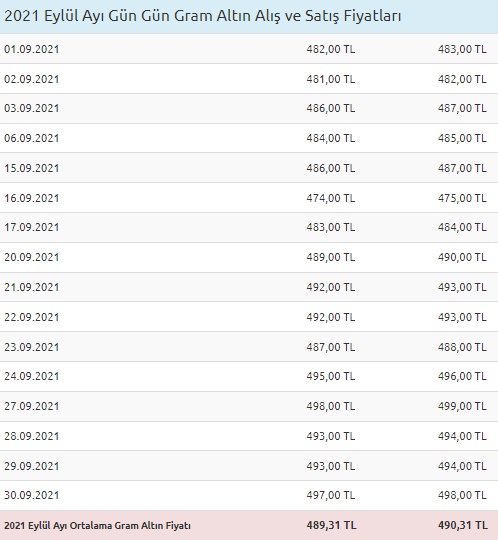Select the 20.09.2021 date cell
The image size is (498, 540).
pyautogui.click(x=32, y=257)
